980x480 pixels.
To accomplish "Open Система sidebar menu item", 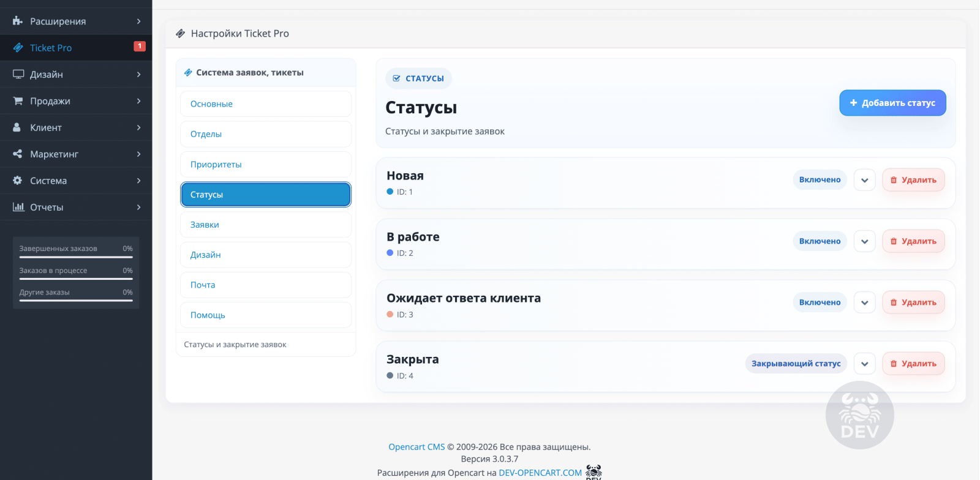I will click(x=76, y=181).
